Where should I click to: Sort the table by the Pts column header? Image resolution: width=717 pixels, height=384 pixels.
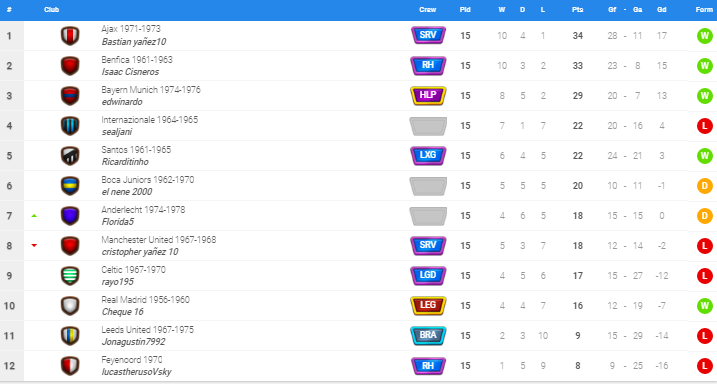pos(578,10)
